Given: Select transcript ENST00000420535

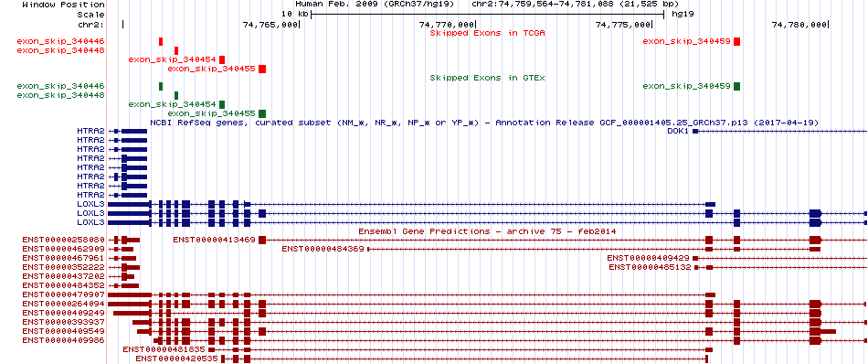Looking at the screenshot, I should point(177,359).
